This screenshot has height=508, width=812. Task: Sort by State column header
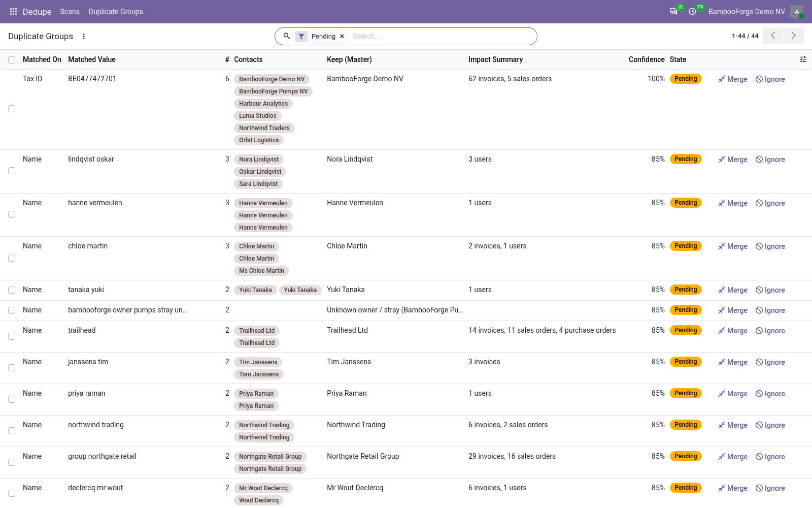pyautogui.click(x=678, y=59)
